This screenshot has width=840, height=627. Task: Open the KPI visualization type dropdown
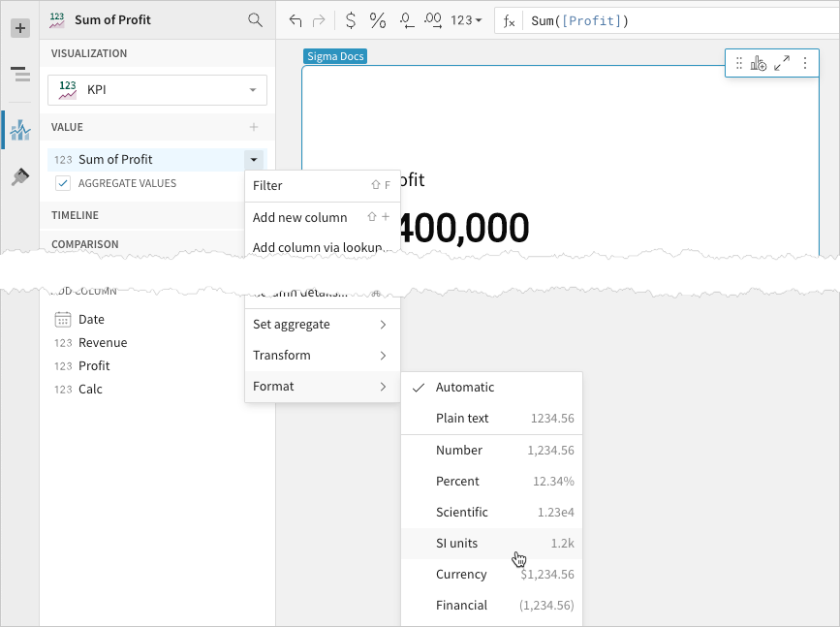pos(157,90)
